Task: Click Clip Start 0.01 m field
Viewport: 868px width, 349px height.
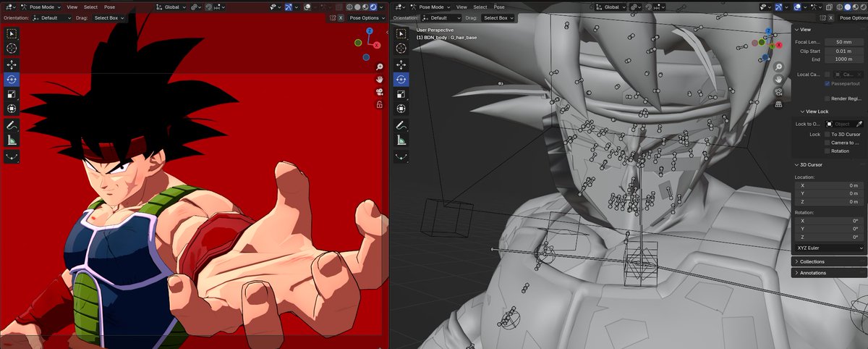Action: [x=844, y=51]
